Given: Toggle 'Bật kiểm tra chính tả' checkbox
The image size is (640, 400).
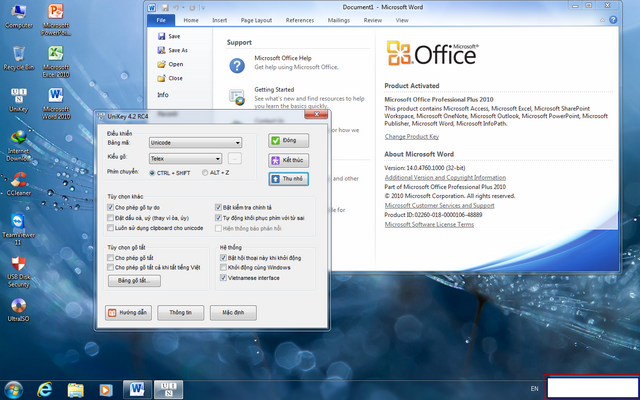Looking at the screenshot, I should click(x=218, y=207).
